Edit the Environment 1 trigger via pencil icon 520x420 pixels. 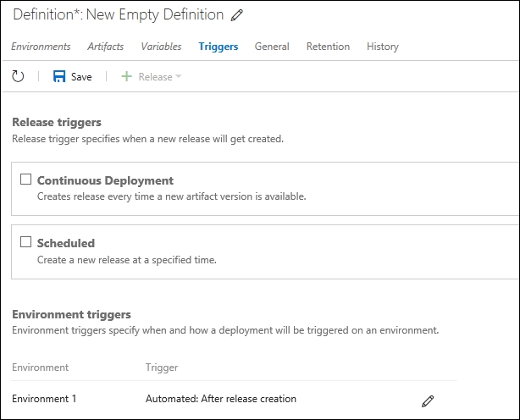[x=428, y=401]
